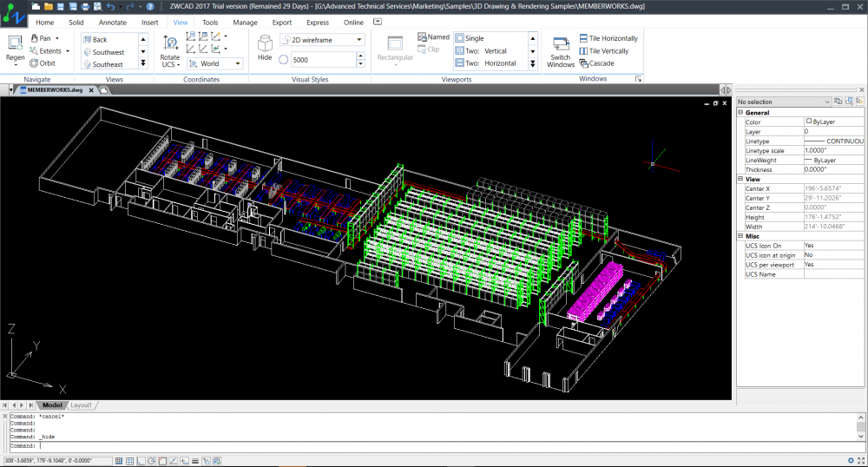Collapse the General section in Properties

[740, 113]
